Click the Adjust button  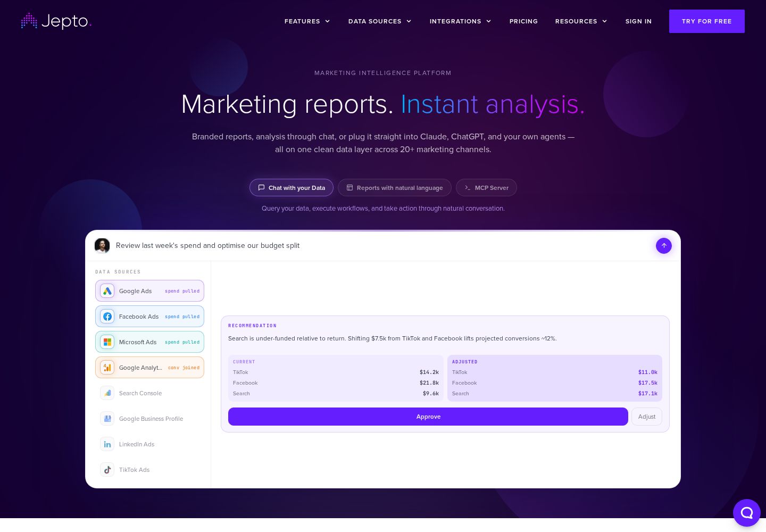(647, 417)
